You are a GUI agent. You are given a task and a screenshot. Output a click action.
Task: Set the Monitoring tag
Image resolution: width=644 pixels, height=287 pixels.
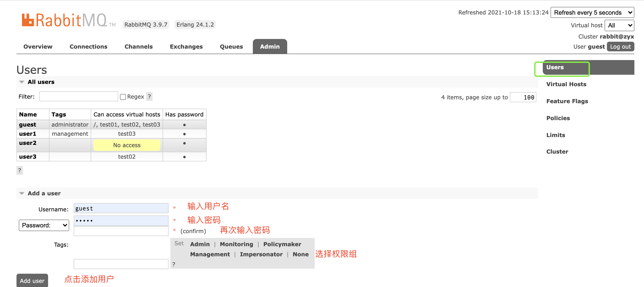point(236,244)
